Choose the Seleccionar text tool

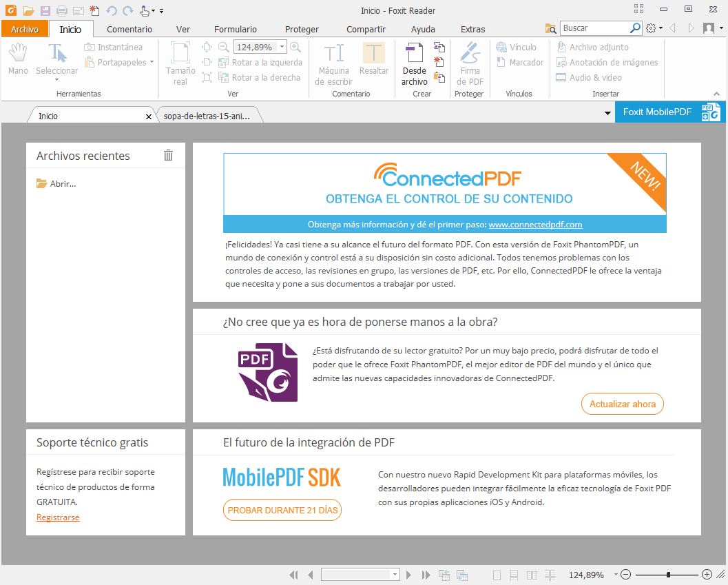click(x=56, y=59)
